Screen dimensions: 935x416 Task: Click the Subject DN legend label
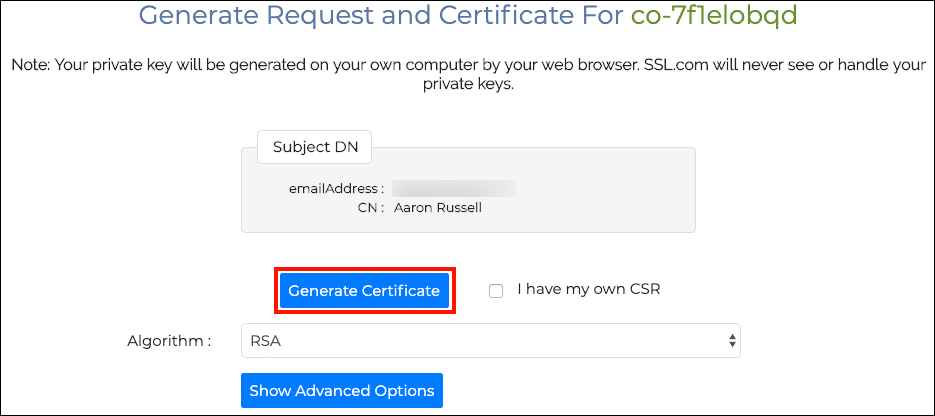pyautogui.click(x=315, y=147)
